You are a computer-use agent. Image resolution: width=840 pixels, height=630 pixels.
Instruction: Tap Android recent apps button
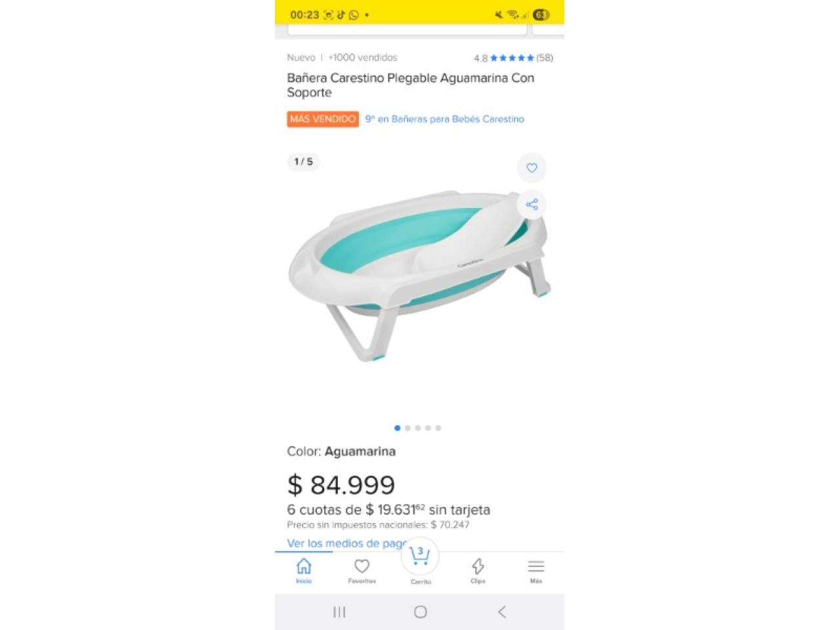(x=339, y=612)
